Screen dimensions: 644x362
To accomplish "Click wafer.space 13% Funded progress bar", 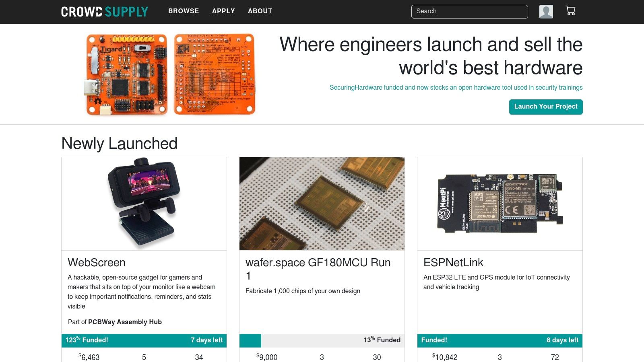I will (322, 340).
